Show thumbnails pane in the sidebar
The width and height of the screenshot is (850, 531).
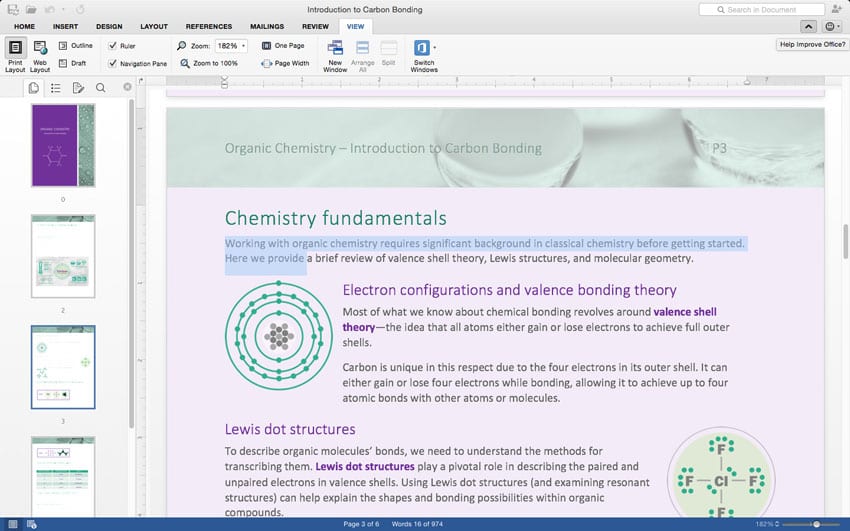coord(34,88)
